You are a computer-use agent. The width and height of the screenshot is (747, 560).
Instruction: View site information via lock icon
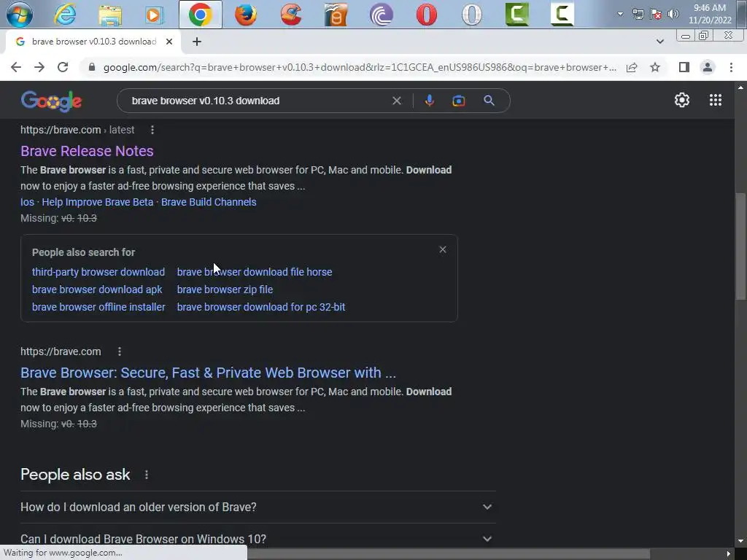click(x=92, y=67)
